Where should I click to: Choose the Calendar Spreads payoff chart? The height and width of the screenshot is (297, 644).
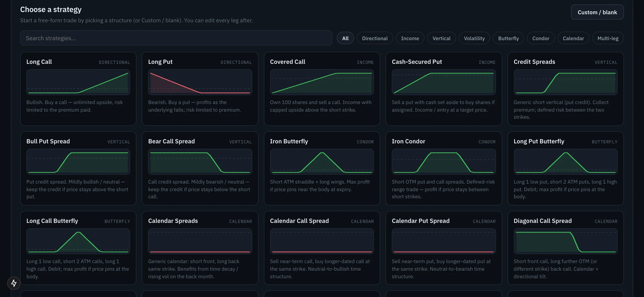click(200, 241)
